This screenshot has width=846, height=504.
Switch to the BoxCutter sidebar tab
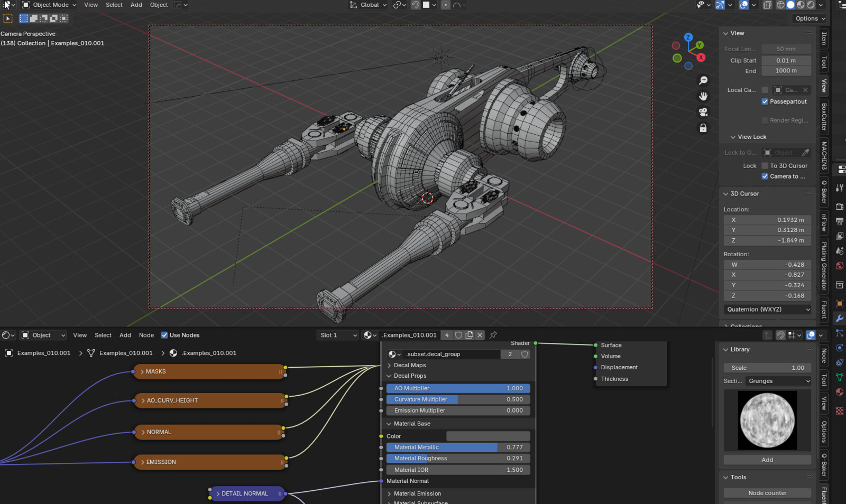(x=824, y=117)
